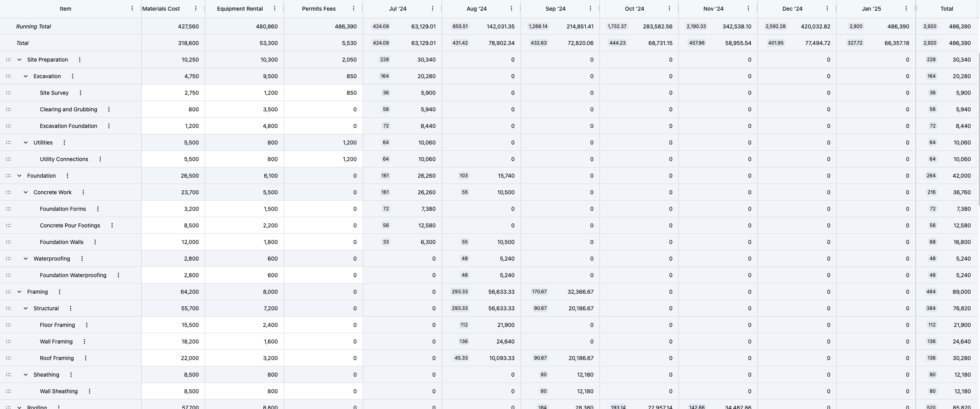Select Total row Oct '24 amount 68,731.15
Image resolution: width=980 pixels, height=409 pixels.
point(660,43)
